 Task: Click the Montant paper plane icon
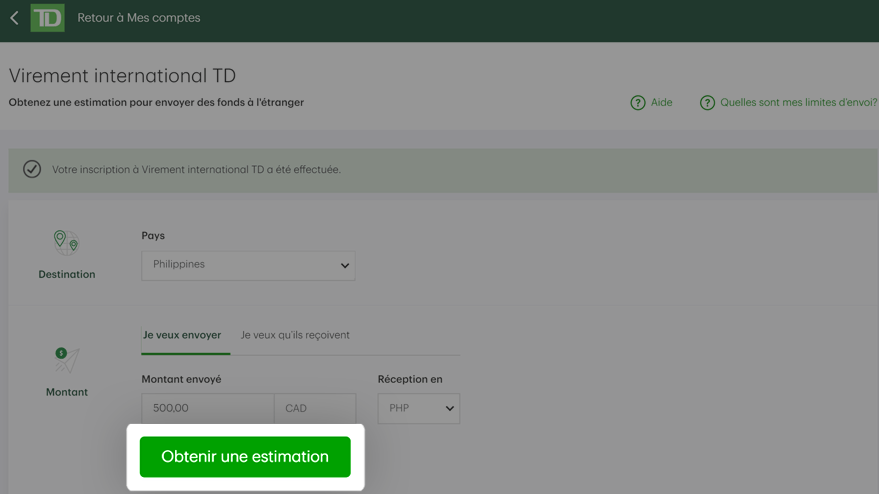point(67,360)
